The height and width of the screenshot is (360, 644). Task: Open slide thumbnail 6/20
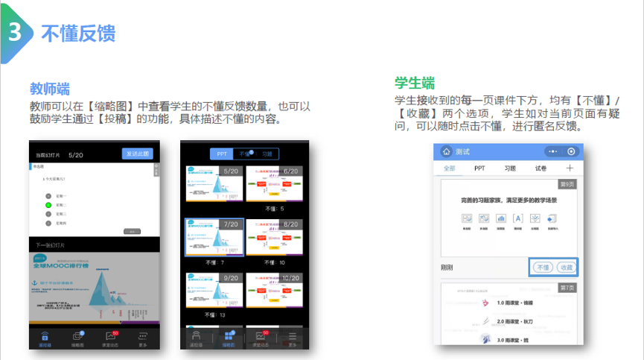pyautogui.click(x=275, y=183)
